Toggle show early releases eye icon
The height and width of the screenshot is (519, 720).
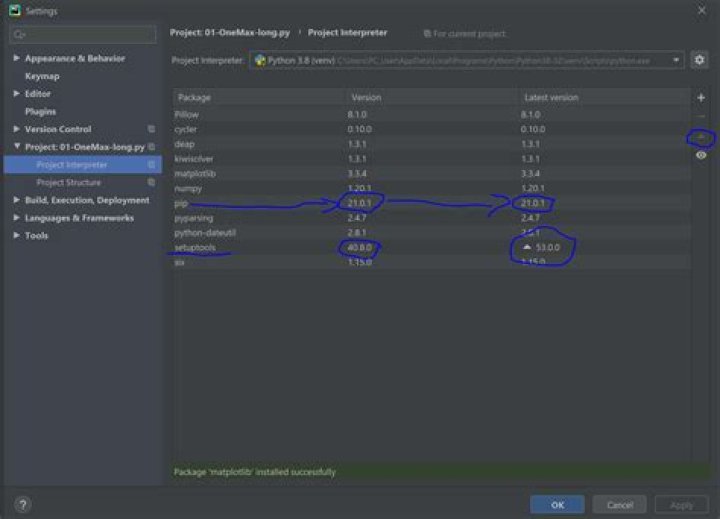(701, 155)
